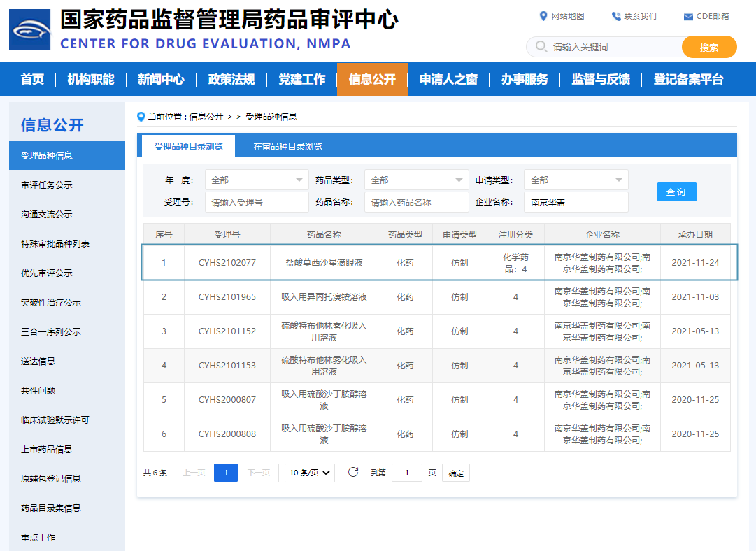Click the 受理号 input field
The width and height of the screenshot is (756, 551).
coord(257,202)
